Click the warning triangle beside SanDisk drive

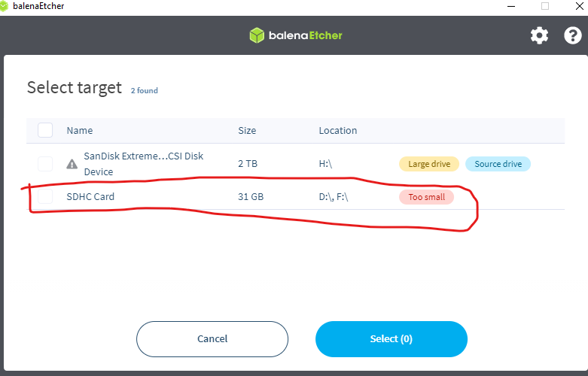pos(72,164)
